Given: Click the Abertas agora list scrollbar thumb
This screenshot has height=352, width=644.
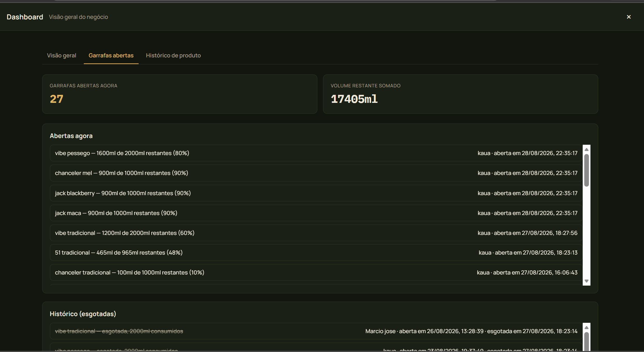Looking at the screenshot, I should (587, 170).
